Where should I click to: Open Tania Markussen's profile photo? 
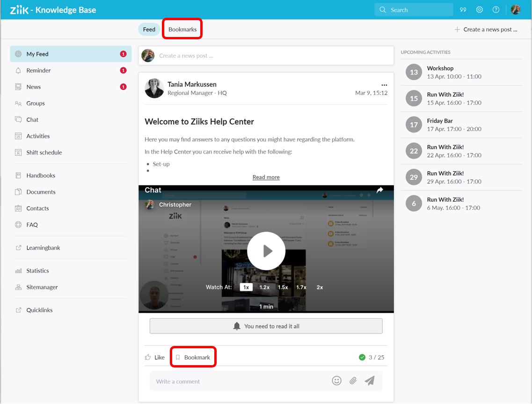coord(154,88)
